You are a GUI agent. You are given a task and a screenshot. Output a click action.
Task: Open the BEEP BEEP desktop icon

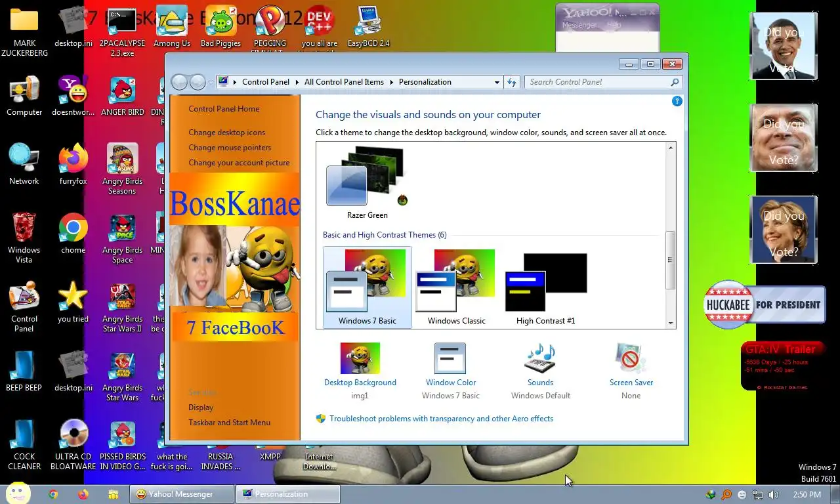coord(24,372)
